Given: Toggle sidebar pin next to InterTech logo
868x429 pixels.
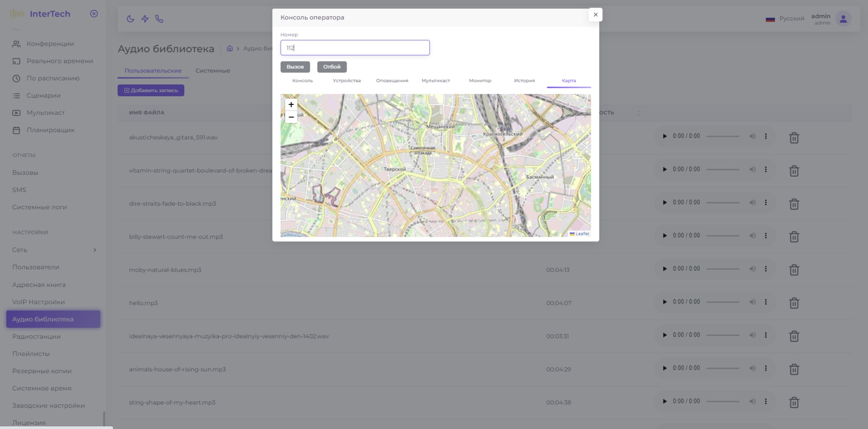Looking at the screenshot, I should pyautogui.click(x=94, y=14).
